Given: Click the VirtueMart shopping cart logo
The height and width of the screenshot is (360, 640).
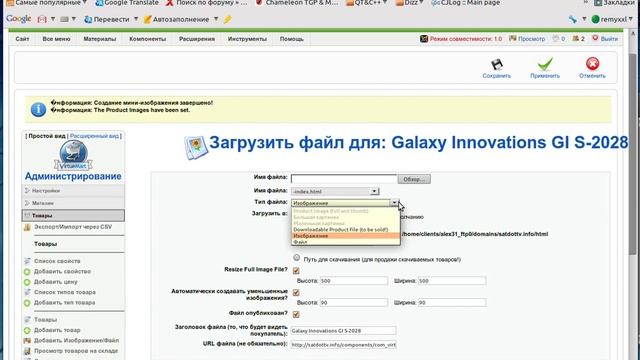Looking at the screenshot, I should click(73, 155).
